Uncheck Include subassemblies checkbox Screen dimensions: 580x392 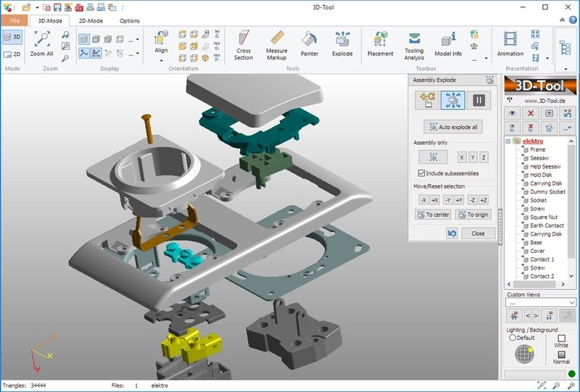click(x=422, y=173)
